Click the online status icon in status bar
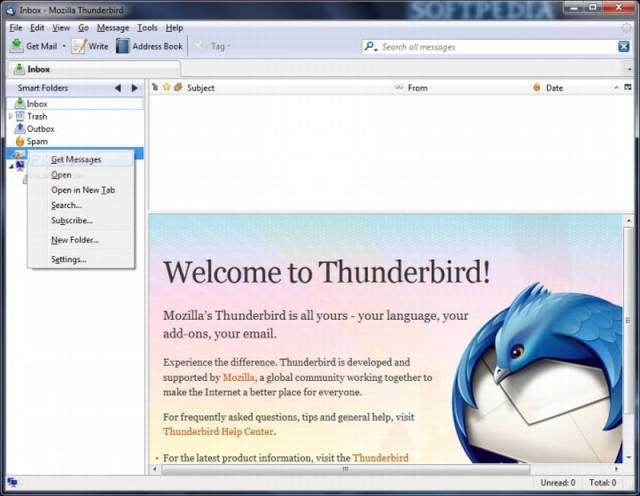 12,483
